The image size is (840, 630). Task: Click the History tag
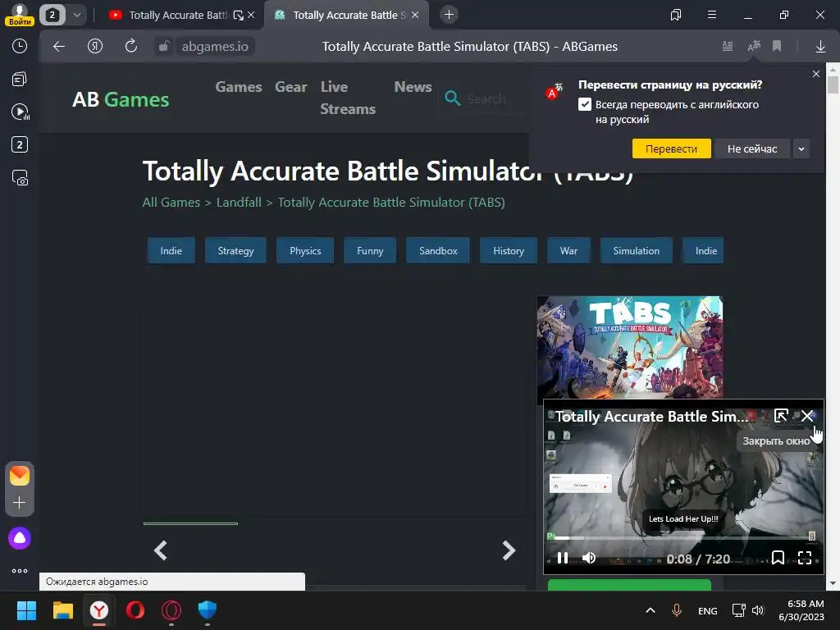click(x=509, y=251)
